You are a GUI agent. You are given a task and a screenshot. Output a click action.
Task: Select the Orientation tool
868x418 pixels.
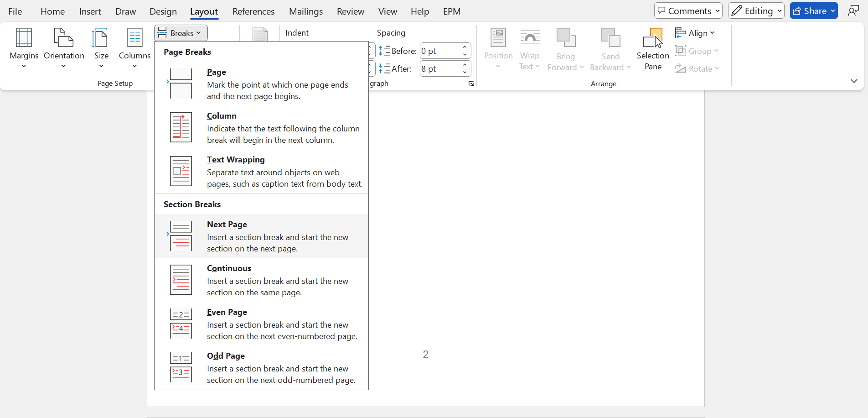[64, 47]
